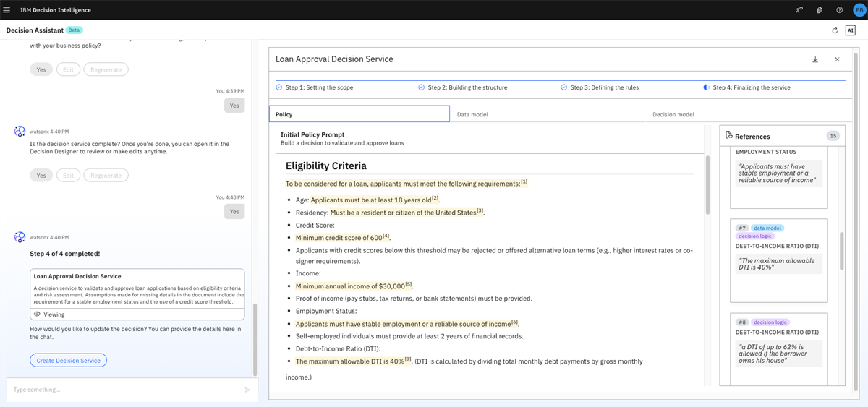The height and width of the screenshot is (407, 868).
Task: Select reference card #8 Debt-to-Income Ratio
Action: point(778,348)
